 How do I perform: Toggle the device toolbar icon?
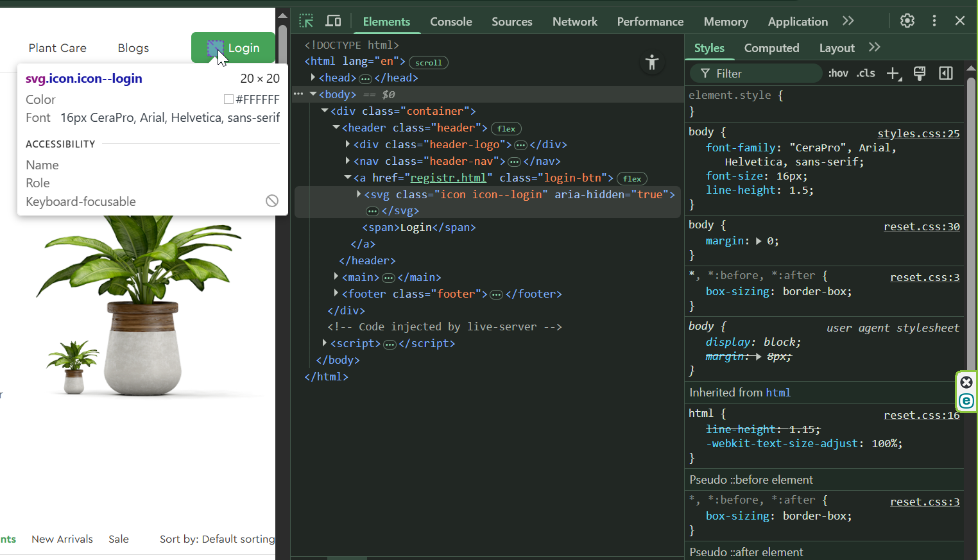[x=333, y=21]
